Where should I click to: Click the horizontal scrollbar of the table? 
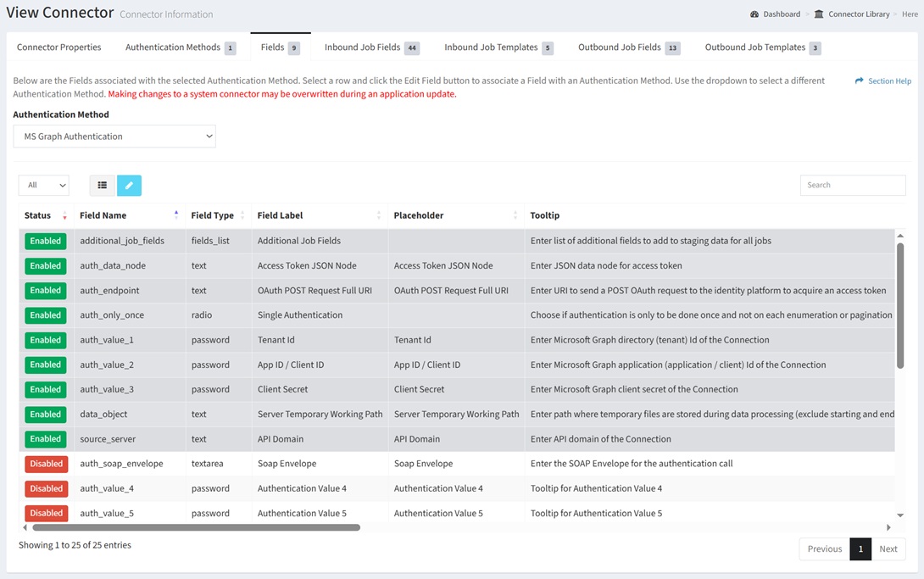(x=196, y=527)
